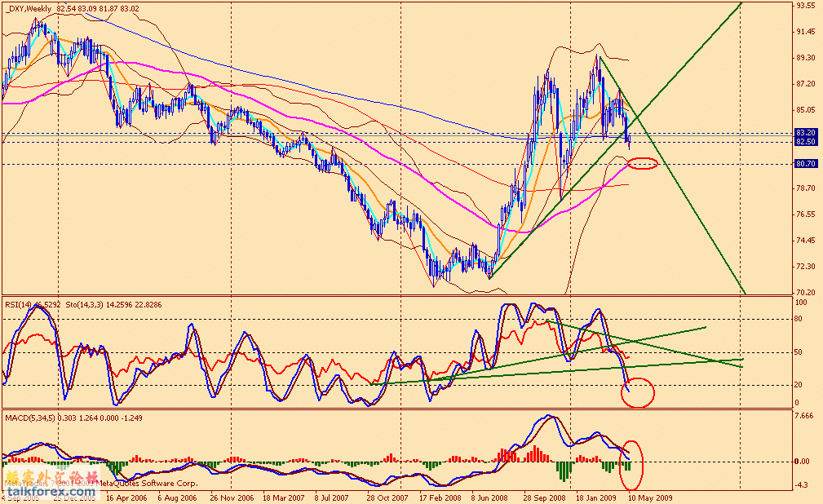Click the _DXY,Weekly chart title label
823x504 pixels.
coord(29,8)
